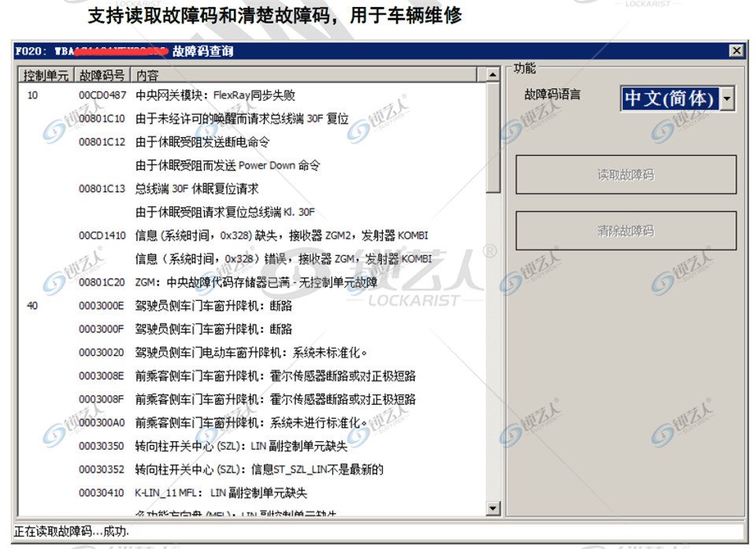Click 前乘客侧车门车窗升降机: 系统未进行标准化 text
The height and width of the screenshot is (549, 756).
(251, 423)
